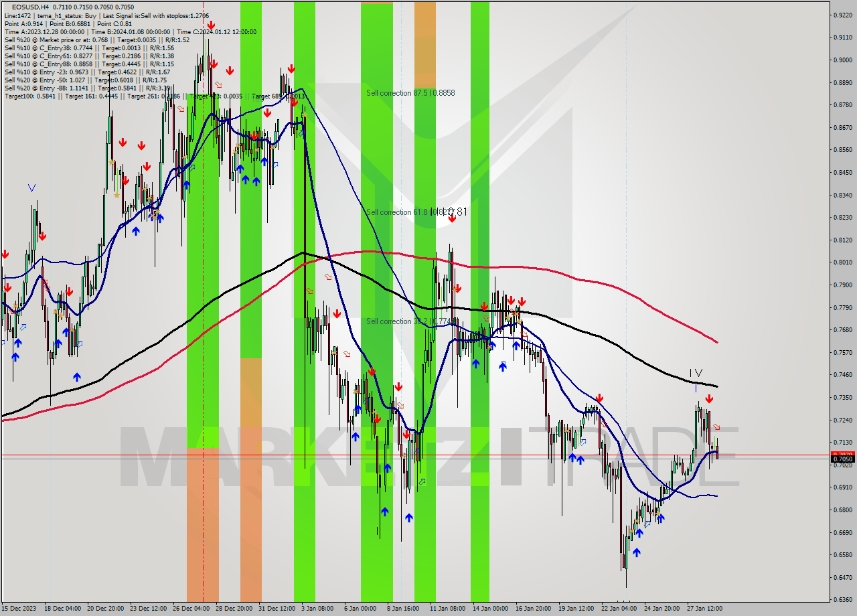Click the 0.6470 price axis label
The image size is (857, 616).
tap(842, 577)
